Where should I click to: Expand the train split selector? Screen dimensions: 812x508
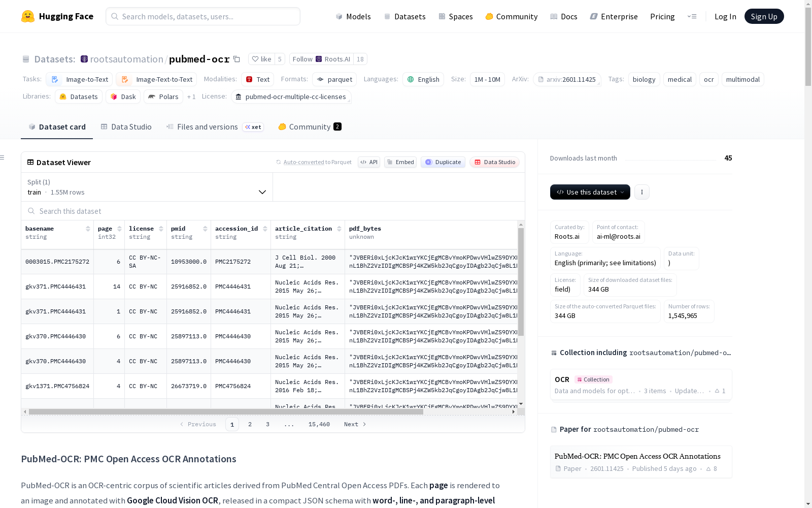click(147, 187)
